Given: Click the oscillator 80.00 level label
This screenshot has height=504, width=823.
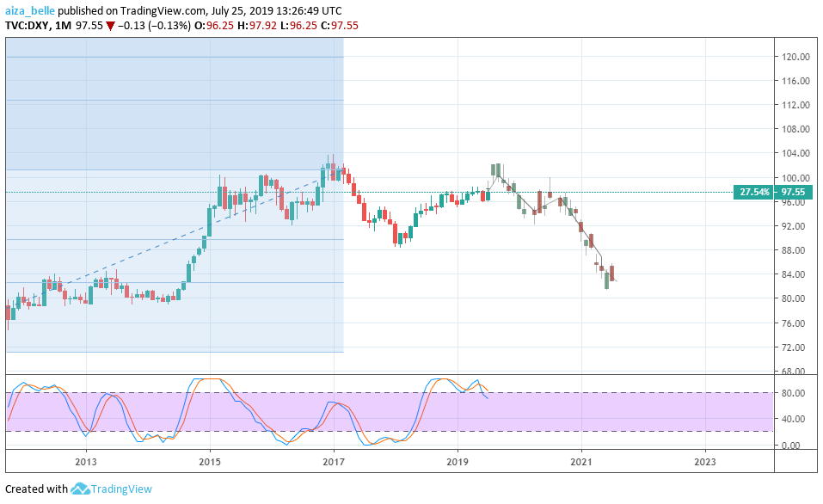Looking at the screenshot, I should click(794, 393).
